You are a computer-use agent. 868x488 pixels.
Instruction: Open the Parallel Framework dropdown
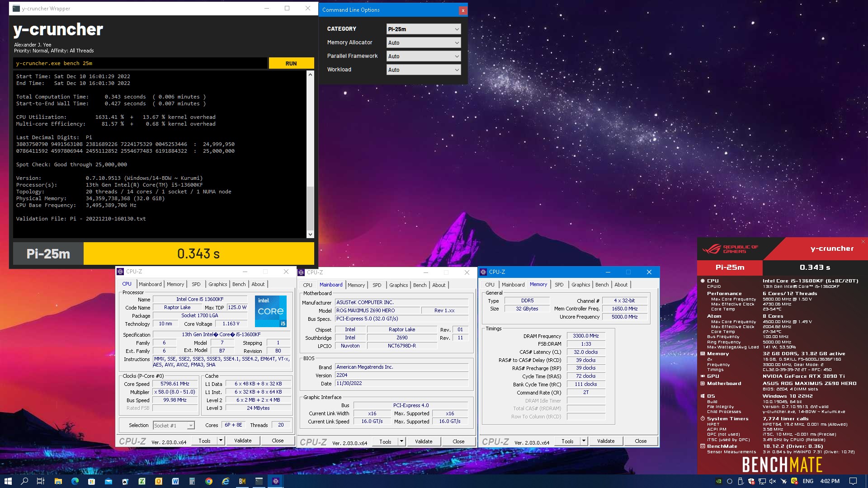point(424,56)
